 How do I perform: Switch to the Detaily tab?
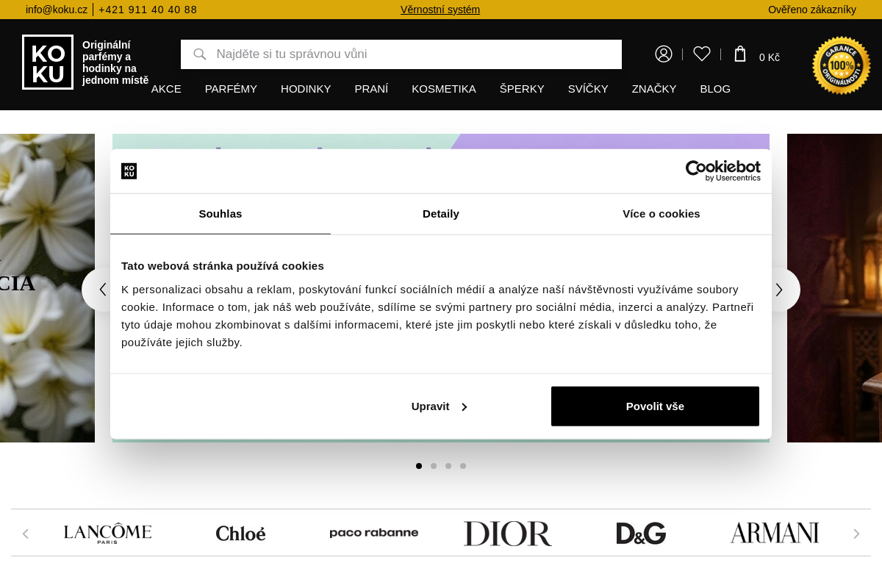[441, 214]
